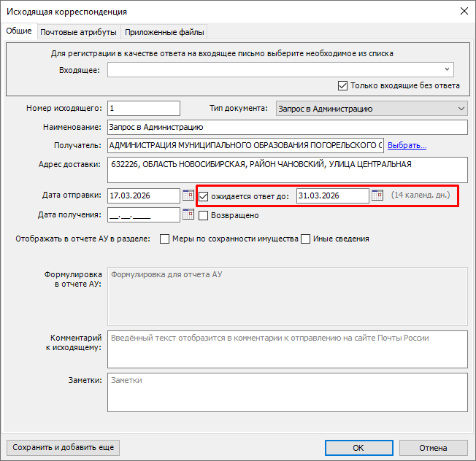Enable the Возвращено checkbox
The width and height of the screenshot is (476, 461).
pyautogui.click(x=204, y=215)
